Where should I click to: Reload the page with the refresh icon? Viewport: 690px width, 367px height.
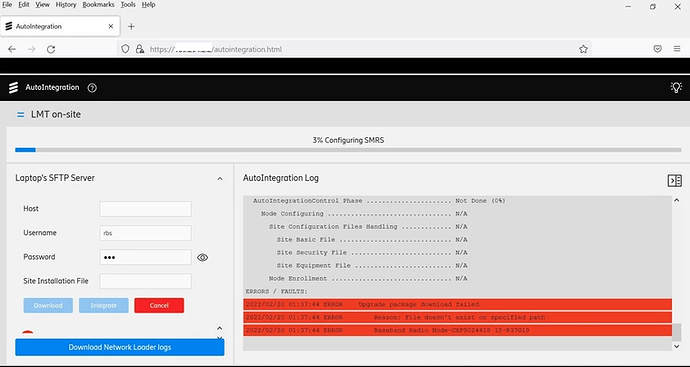click(x=51, y=49)
